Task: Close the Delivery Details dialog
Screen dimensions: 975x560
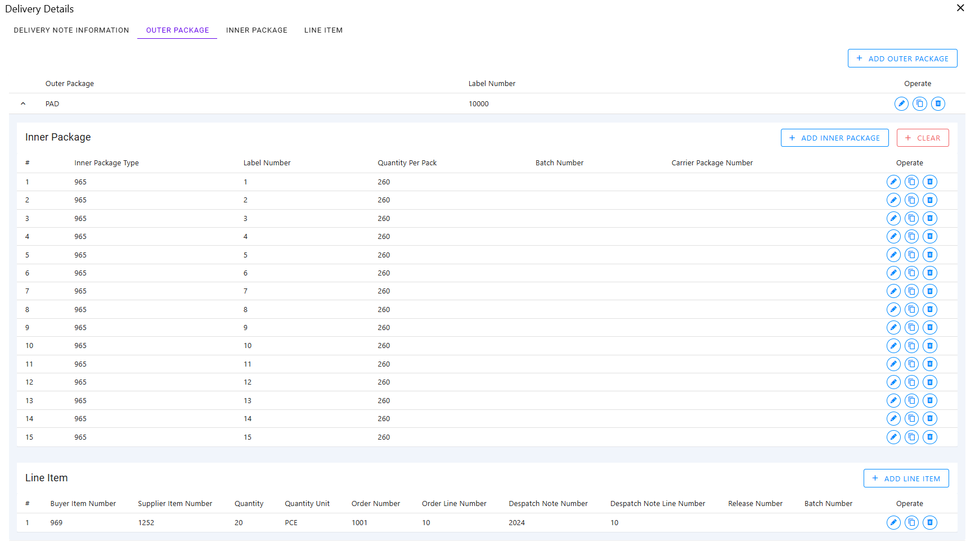Action: point(960,8)
